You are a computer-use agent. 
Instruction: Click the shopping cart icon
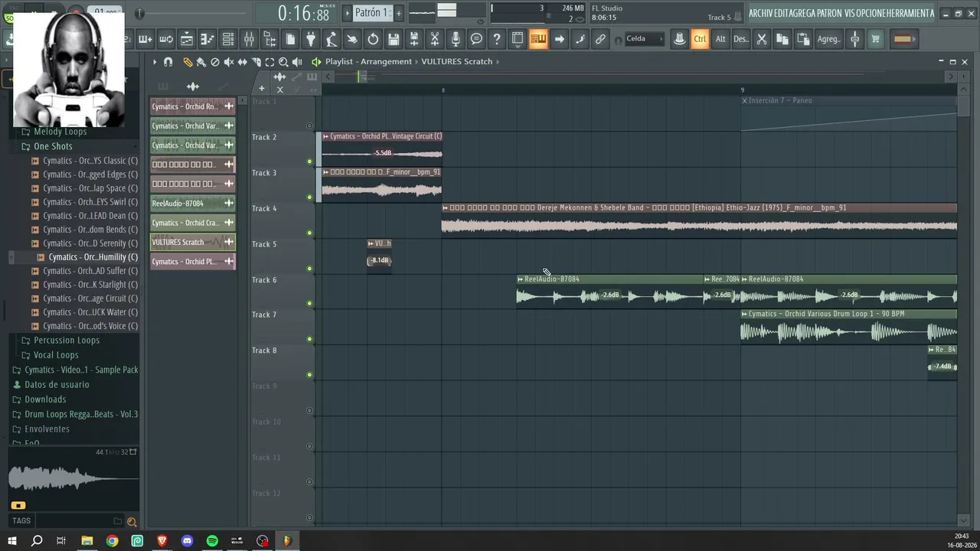click(876, 39)
